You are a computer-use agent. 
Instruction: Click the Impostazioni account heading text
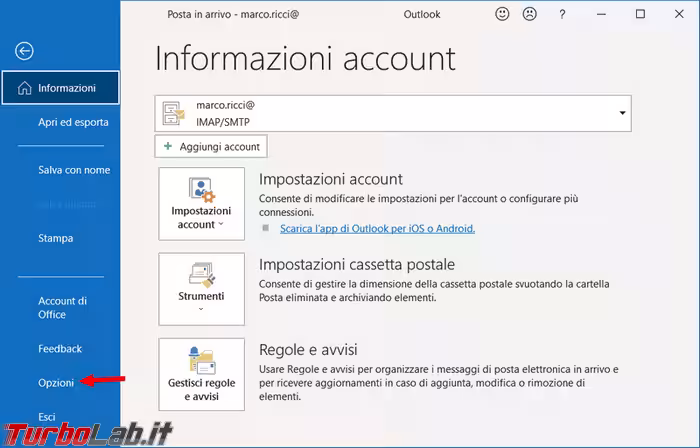(x=331, y=179)
